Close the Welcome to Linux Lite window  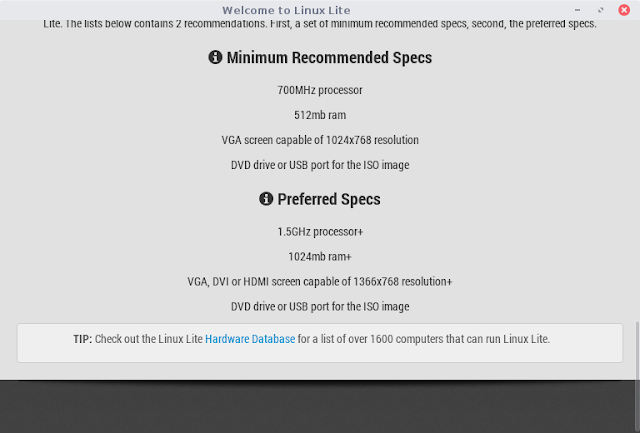[x=624, y=10]
